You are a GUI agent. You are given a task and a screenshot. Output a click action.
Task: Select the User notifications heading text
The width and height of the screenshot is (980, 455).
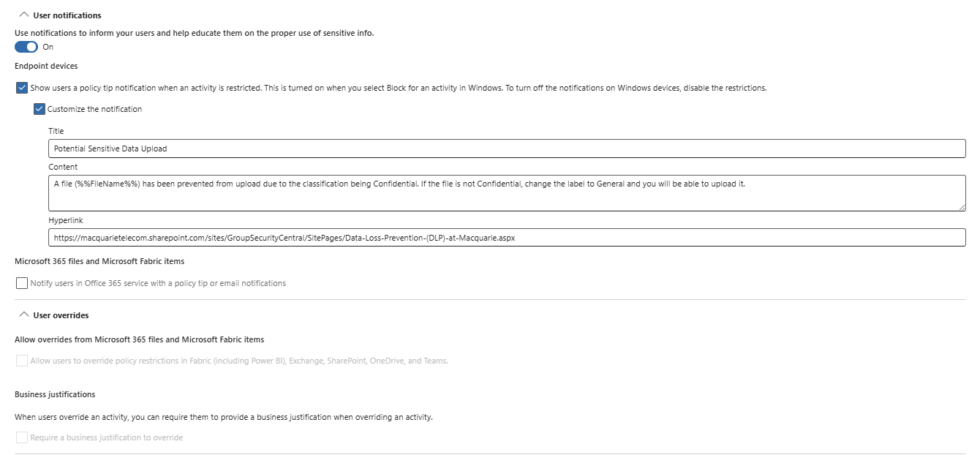(67, 15)
